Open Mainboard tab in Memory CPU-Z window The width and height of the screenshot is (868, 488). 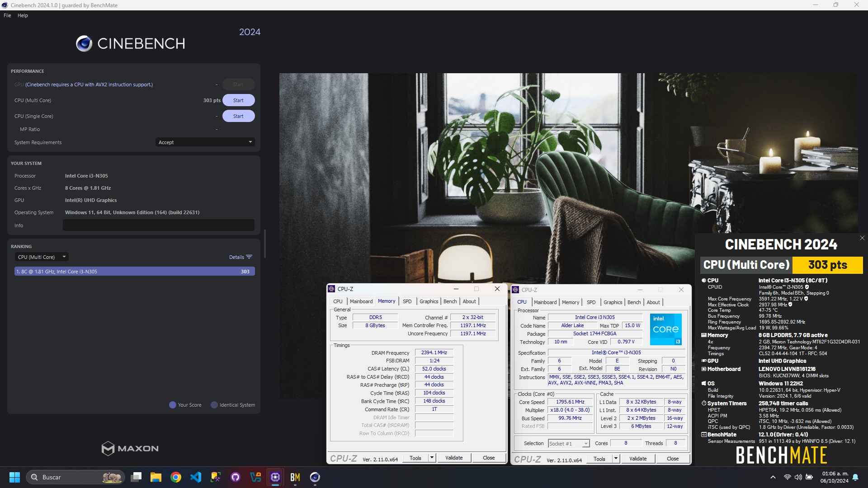pyautogui.click(x=361, y=301)
